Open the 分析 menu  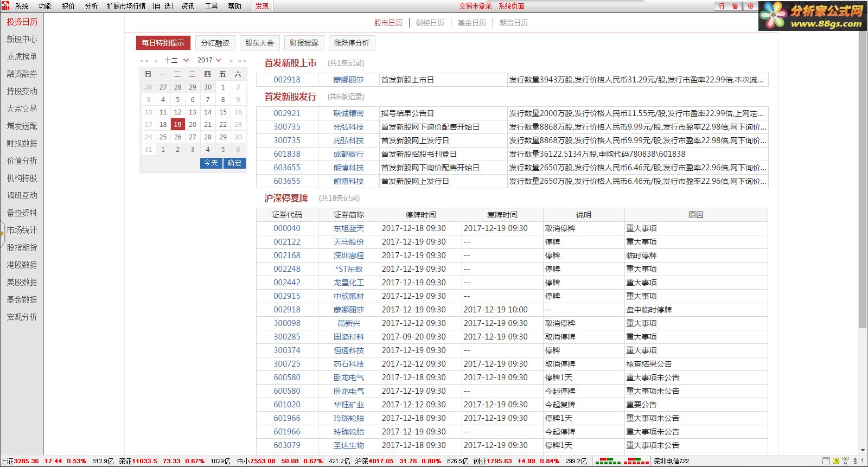click(92, 6)
